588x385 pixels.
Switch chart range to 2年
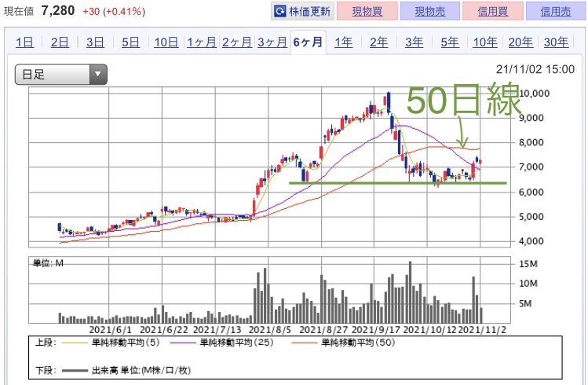tap(378, 42)
